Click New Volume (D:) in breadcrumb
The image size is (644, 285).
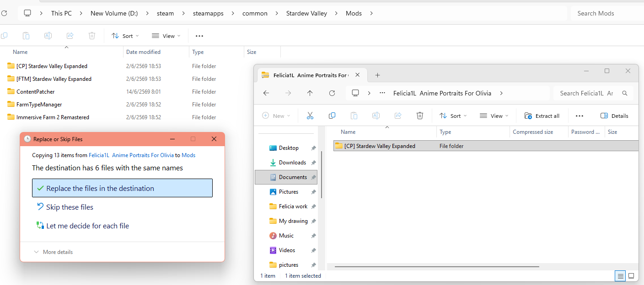(x=114, y=13)
